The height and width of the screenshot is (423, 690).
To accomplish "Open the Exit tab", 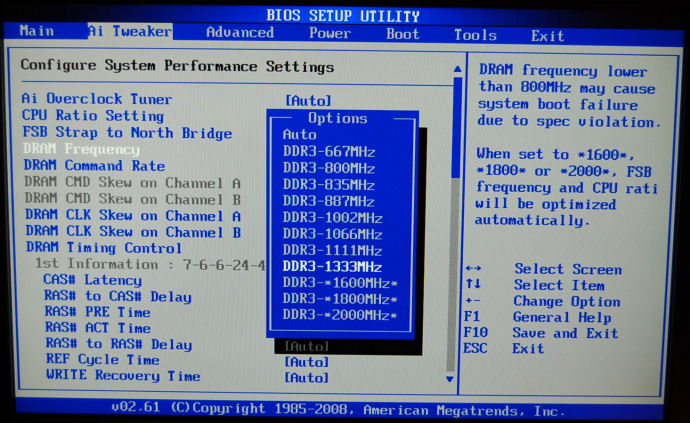I will click(x=547, y=36).
